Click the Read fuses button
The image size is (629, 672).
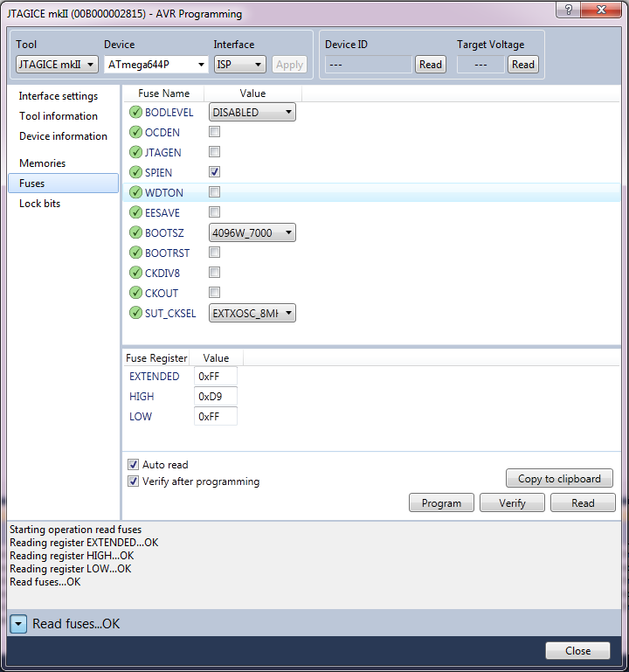coord(583,502)
